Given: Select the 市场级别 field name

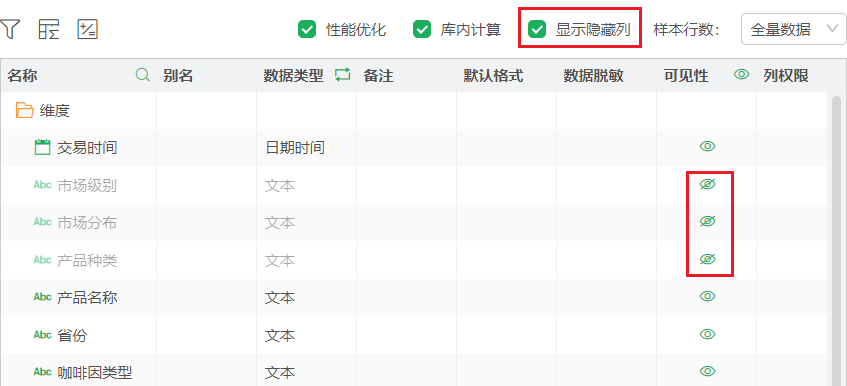Looking at the screenshot, I should (x=87, y=185).
